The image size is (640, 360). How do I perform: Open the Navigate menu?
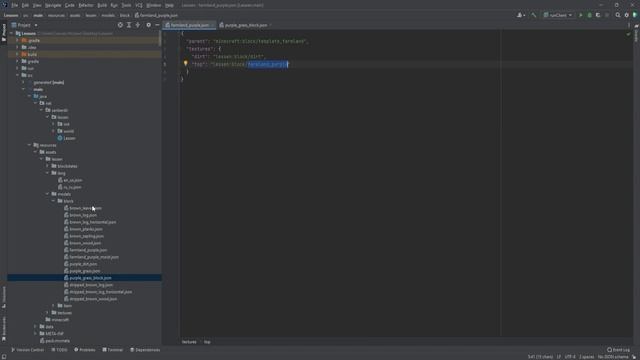(53, 5)
